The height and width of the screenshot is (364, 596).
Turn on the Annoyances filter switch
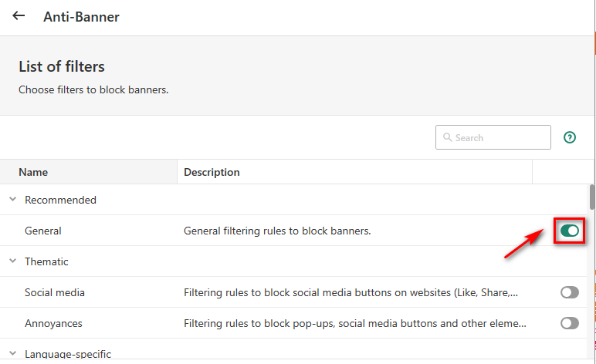(569, 323)
